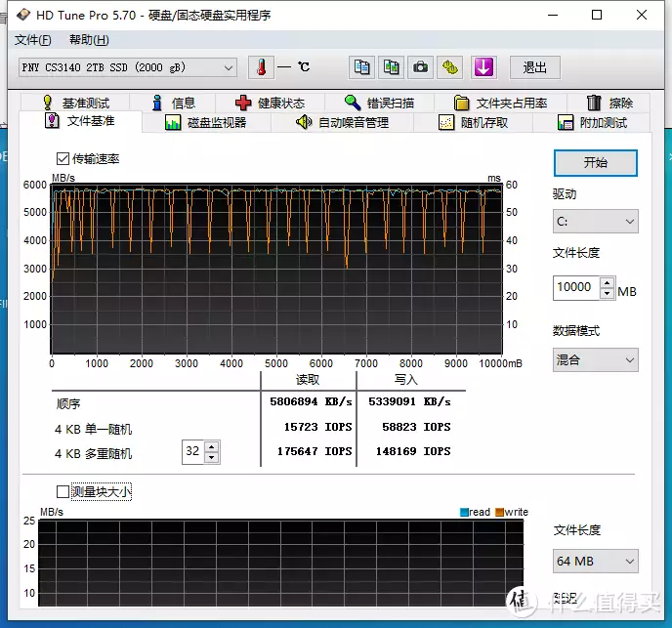
Task: Click the orange write legend swatch
Action: [x=499, y=512]
